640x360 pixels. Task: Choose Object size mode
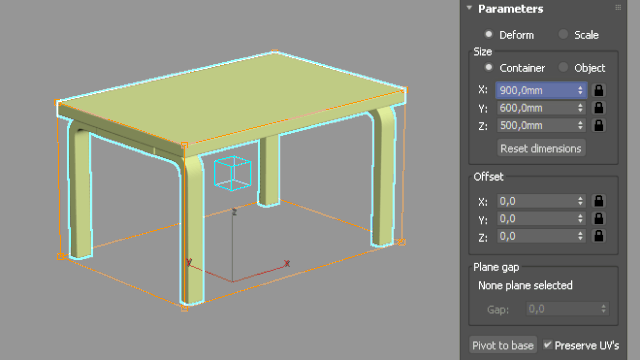coord(563,67)
